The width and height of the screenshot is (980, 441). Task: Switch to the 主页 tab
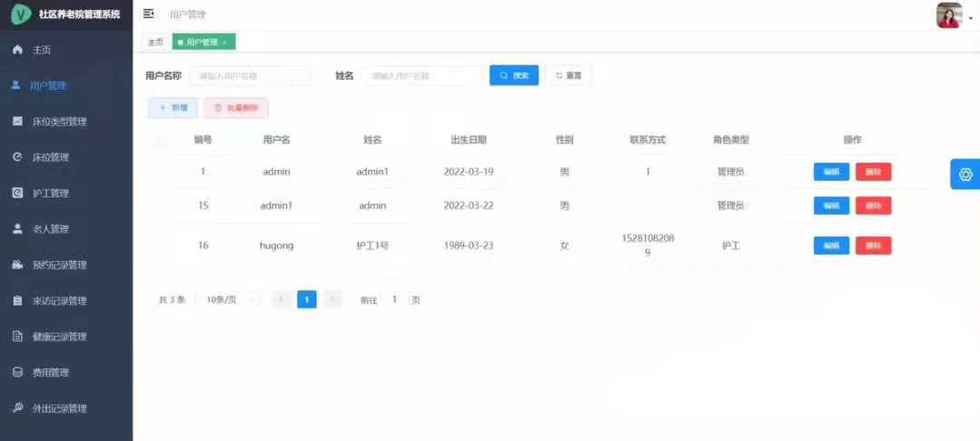(x=155, y=42)
